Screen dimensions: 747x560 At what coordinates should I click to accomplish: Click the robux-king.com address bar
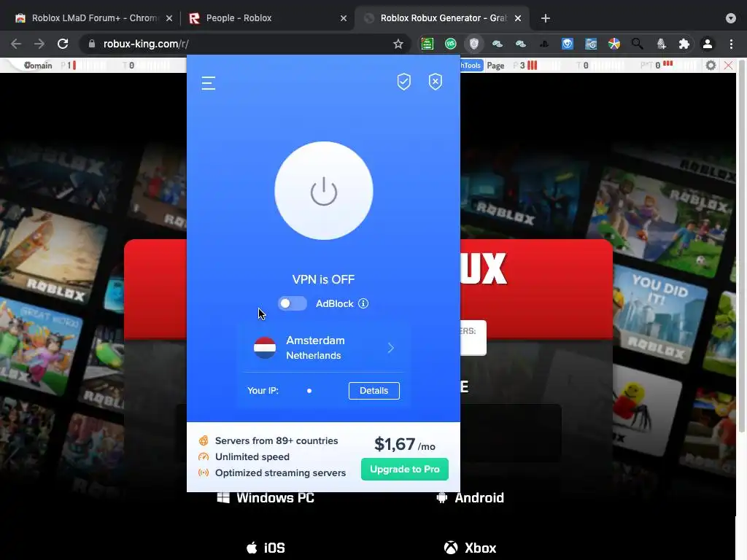[x=245, y=44]
